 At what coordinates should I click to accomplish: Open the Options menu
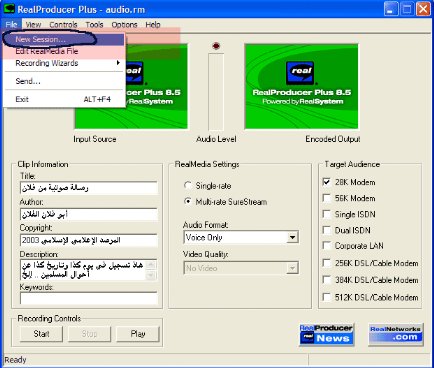tap(124, 25)
